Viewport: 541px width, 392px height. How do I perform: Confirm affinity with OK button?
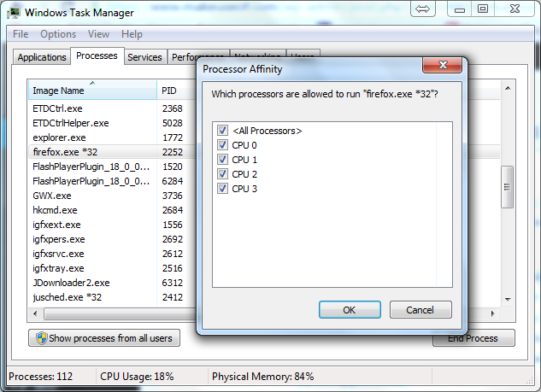pos(350,310)
